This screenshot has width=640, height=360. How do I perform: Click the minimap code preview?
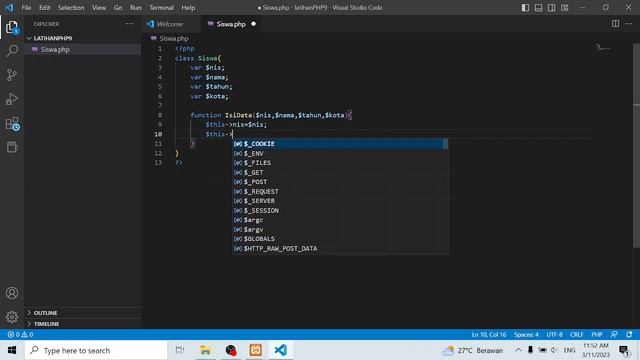pyautogui.click(x=603, y=48)
